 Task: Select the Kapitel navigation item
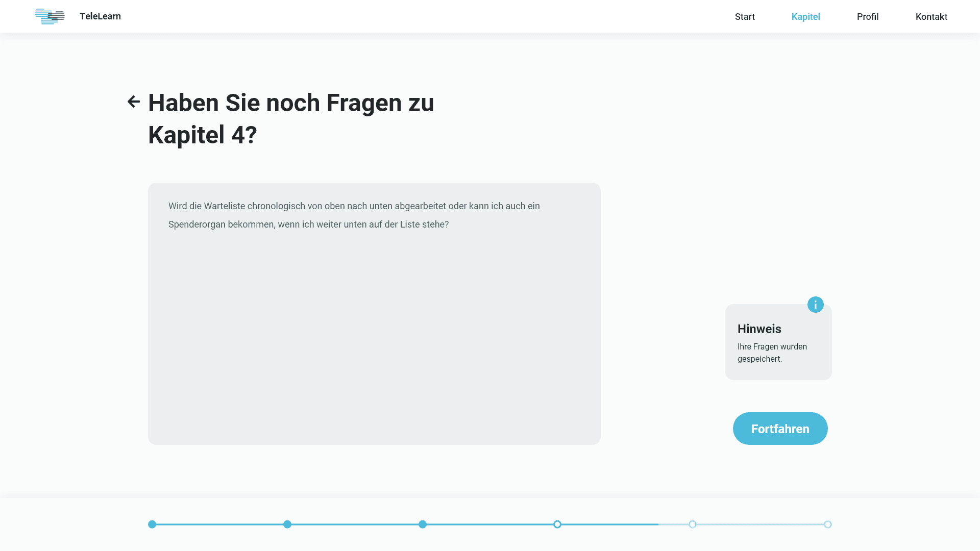click(x=805, y=17)
